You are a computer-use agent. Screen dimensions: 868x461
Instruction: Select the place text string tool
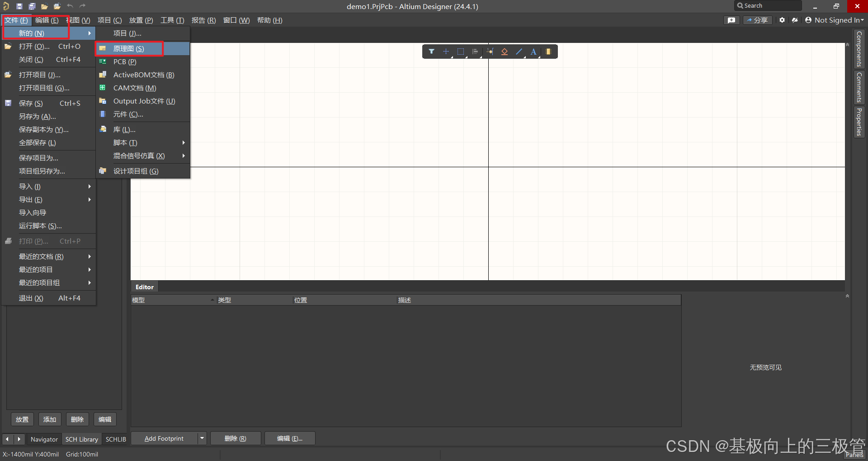click(533, 52)
